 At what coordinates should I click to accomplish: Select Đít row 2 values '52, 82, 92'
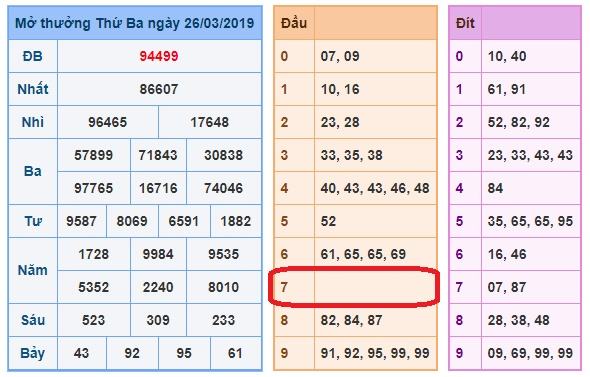click(x=519, y=122)
